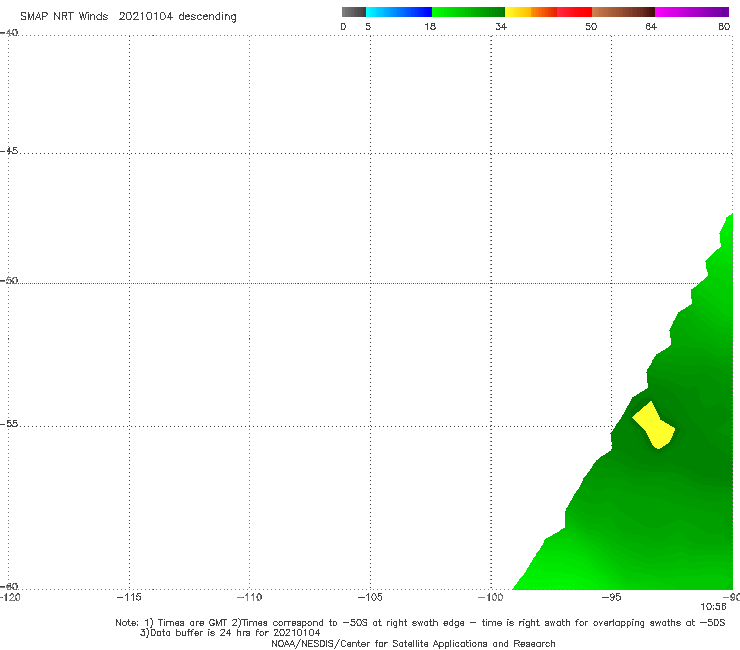This screenshot has width=740, height=650.
Task: Click the colorbar label '34'
Action: (501, 26)
